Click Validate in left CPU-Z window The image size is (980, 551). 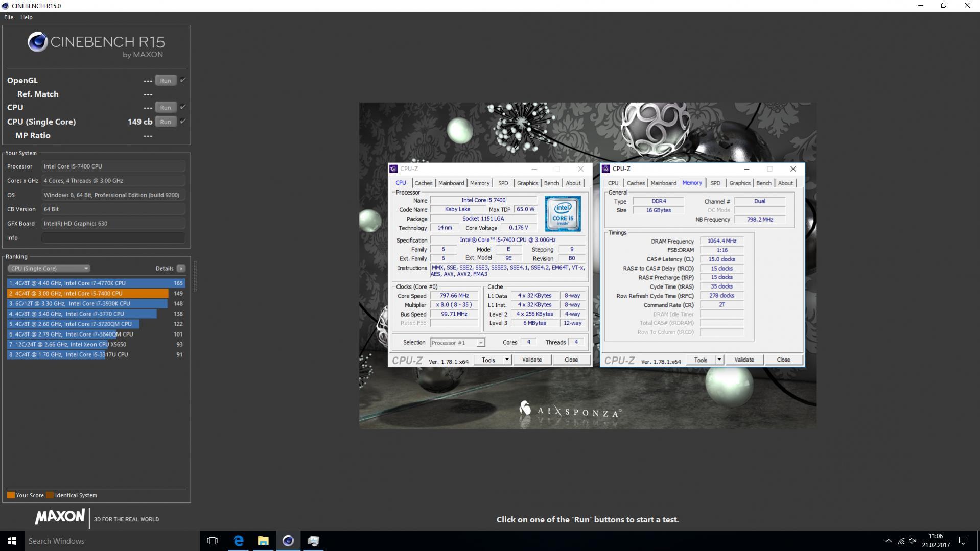(x=532, y=360)
